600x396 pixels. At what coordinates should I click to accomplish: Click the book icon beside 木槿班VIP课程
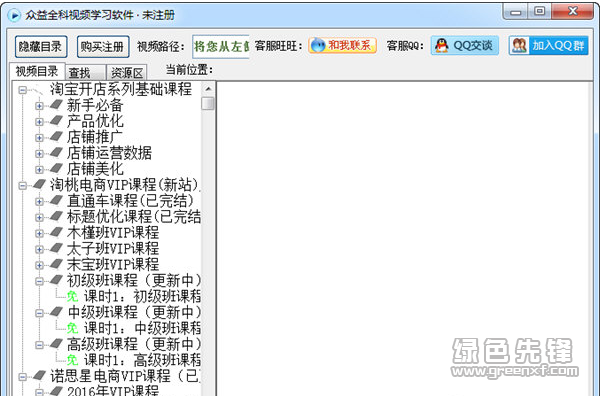(x=56, y=231)
